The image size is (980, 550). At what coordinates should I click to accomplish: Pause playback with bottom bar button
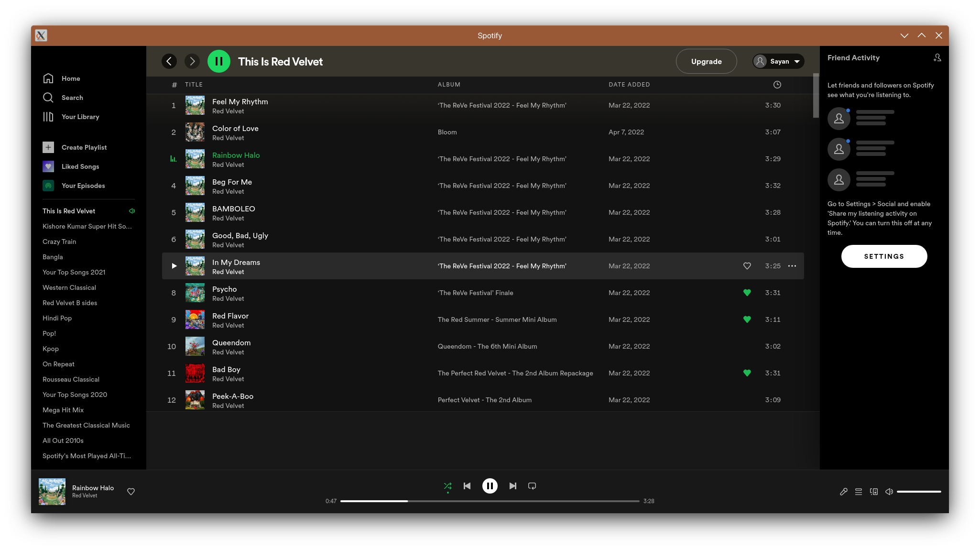[x=490, y=486]
